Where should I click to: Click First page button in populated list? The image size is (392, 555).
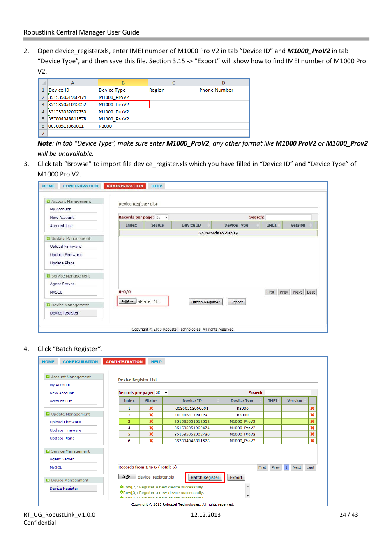point(263,467)
